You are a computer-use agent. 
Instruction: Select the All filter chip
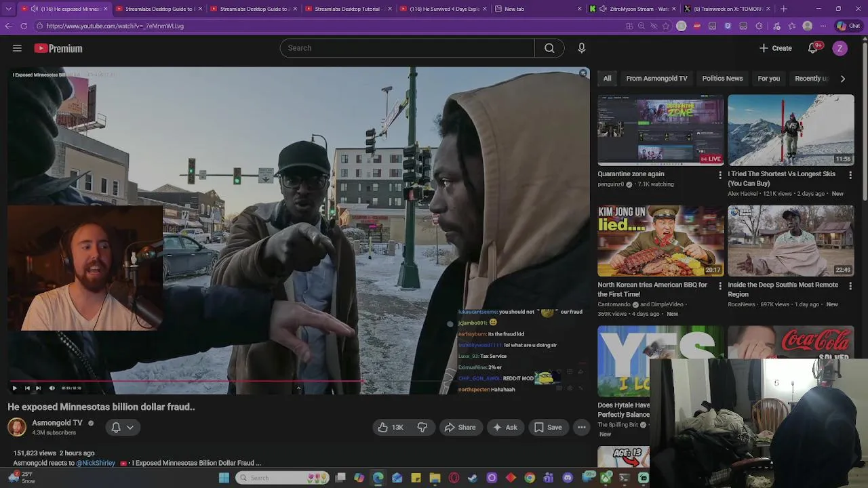coord(607,78)
